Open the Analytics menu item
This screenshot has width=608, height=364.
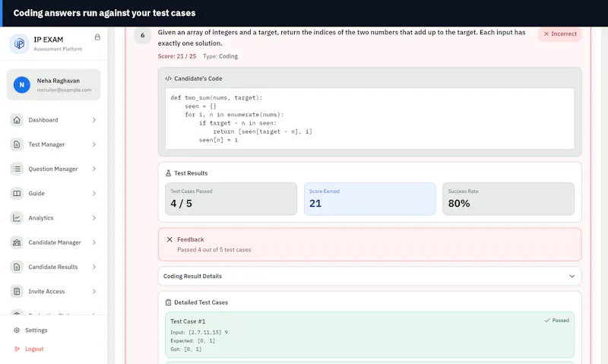53,218
